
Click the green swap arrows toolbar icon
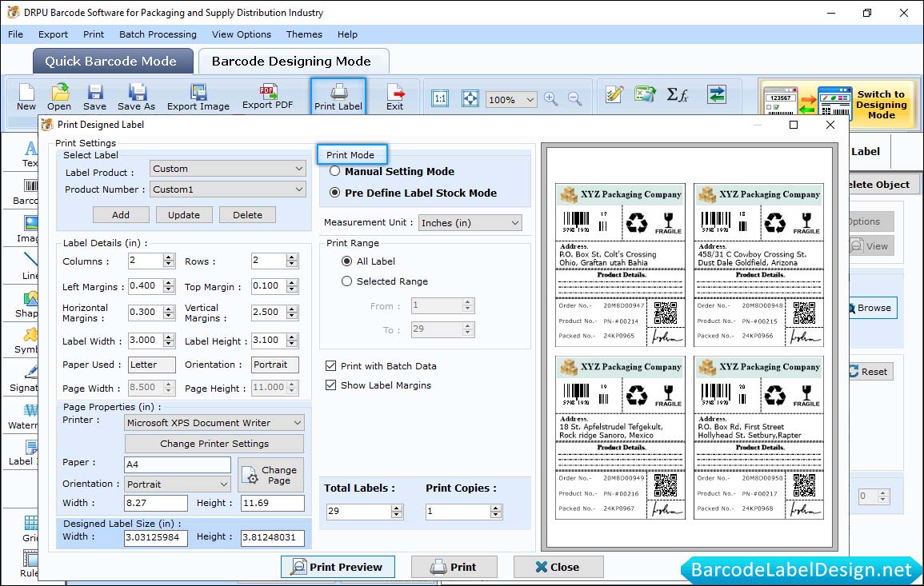point(717,94)
